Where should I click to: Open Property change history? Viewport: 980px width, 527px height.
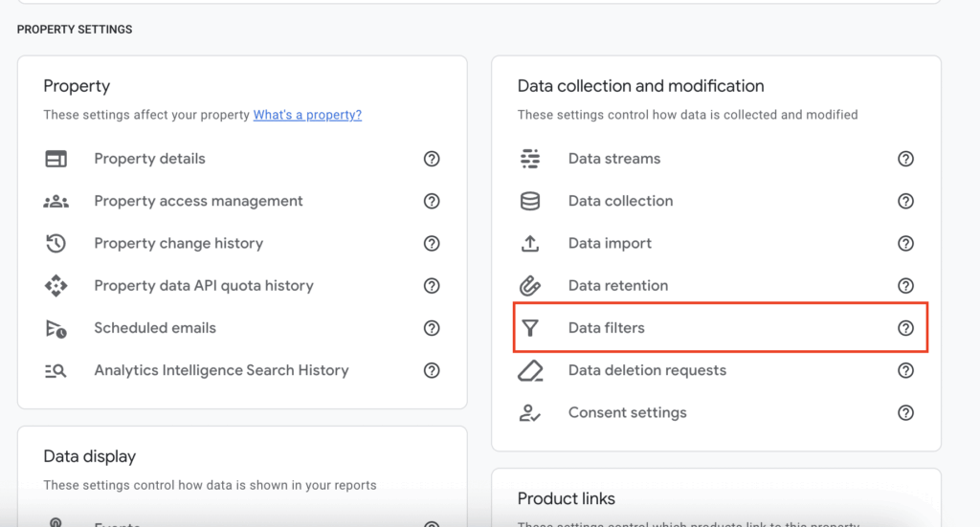click(178, 244)
